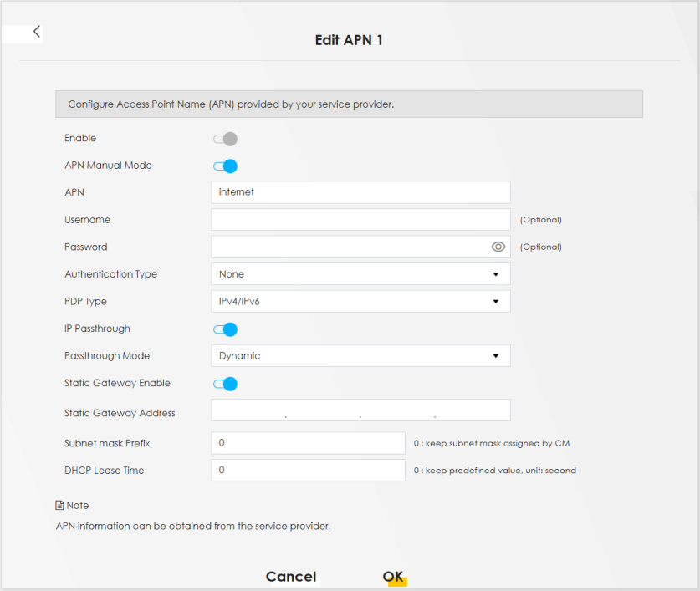
Task: Click the Subnet mask Prefix field
Action: click(x=308, y=443)
